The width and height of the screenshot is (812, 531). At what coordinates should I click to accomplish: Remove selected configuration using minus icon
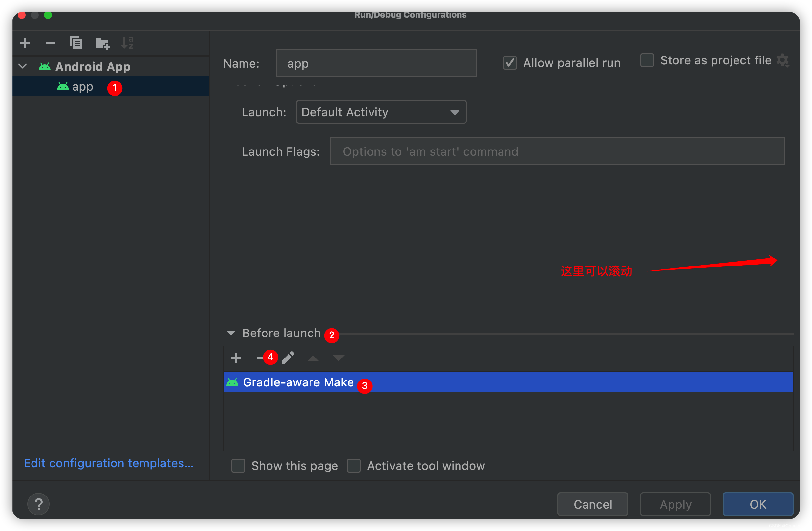pos(50,43)
